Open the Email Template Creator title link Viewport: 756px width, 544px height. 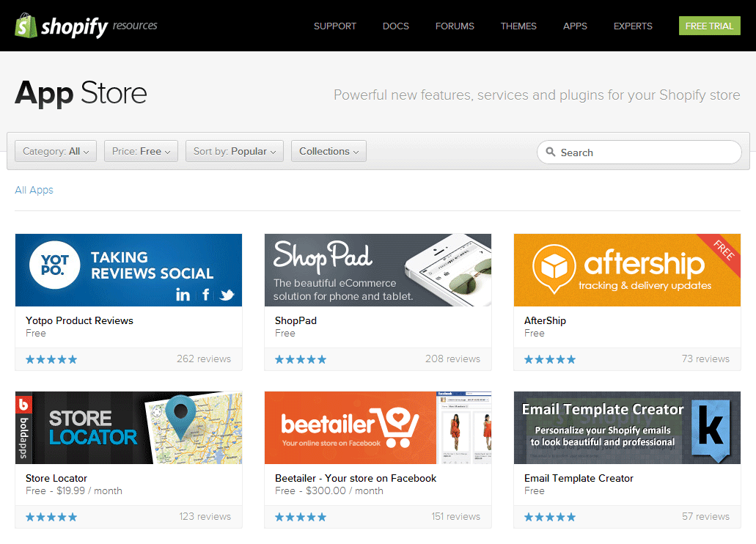point(579,479)
